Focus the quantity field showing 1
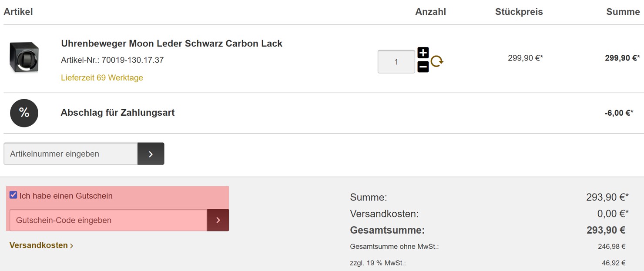Image resolution: width=644 pixels, height=271 pixels. [x=396, y=61]
